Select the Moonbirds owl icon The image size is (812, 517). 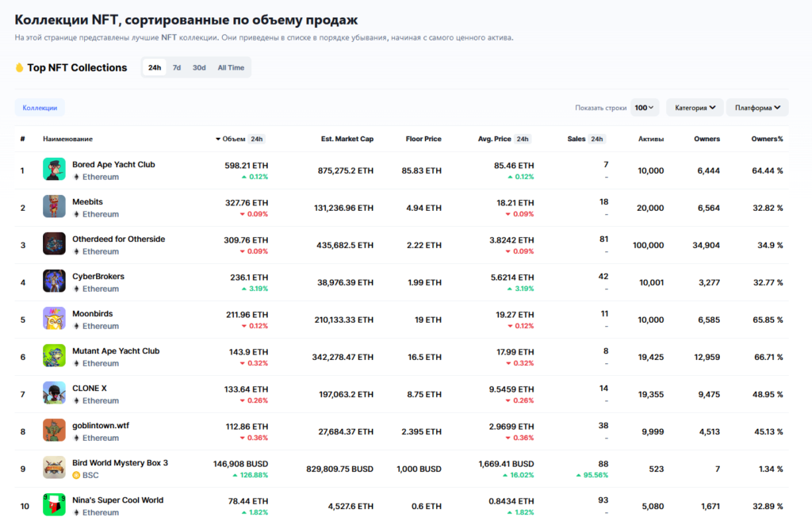pyautogui.click(x=54, y=319)
